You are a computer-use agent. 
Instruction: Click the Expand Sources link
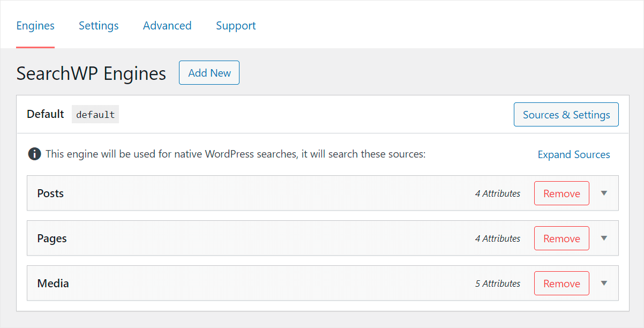coord(574,154)
